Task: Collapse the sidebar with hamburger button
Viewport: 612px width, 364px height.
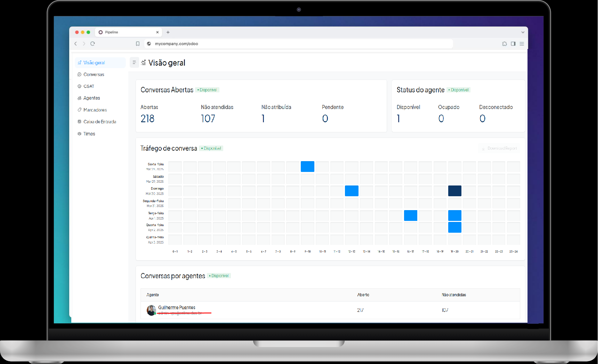Action: point(134,63)
